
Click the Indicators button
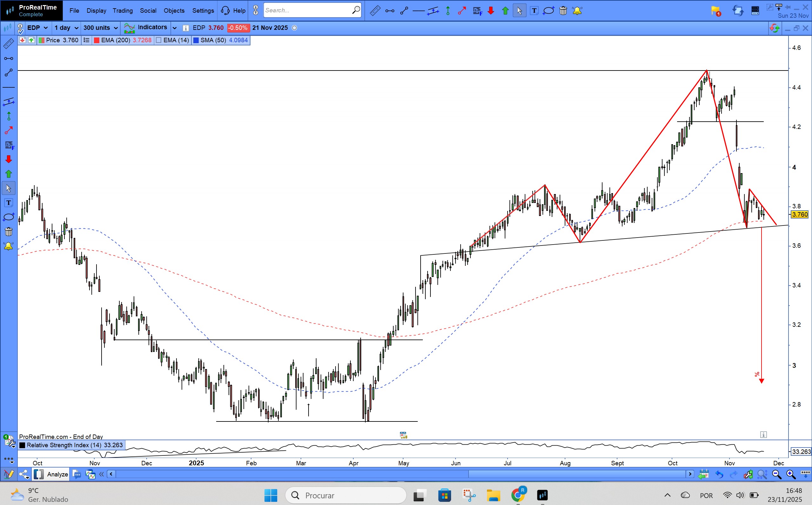pos(146,28)
